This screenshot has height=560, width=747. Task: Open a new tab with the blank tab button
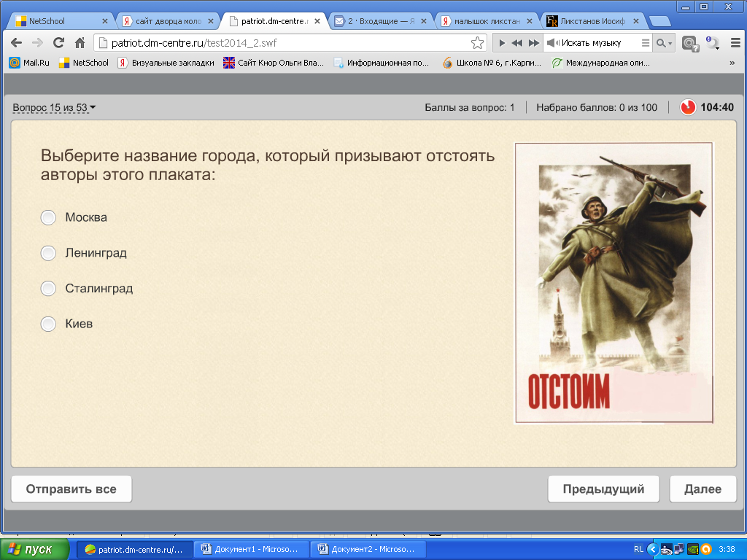click(x=659, y=21)
